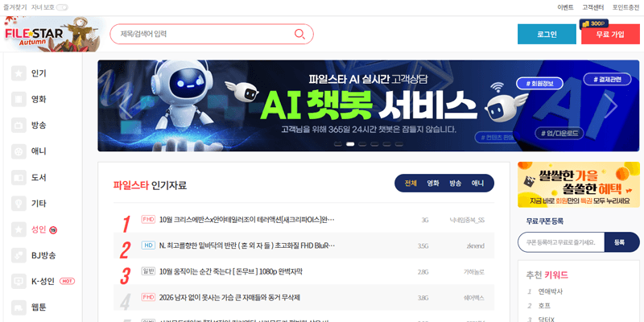Click the HD badge on rank 2 row
Viewport: 644px width, 322px height.
click(x=148, y=246)
